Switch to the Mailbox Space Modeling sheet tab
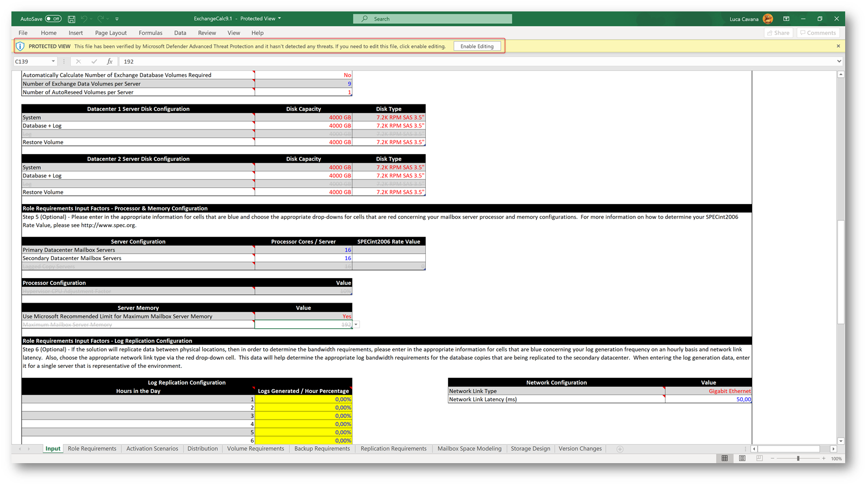The image size is (868, 486). pyautogui.click(x=469, y=449)
